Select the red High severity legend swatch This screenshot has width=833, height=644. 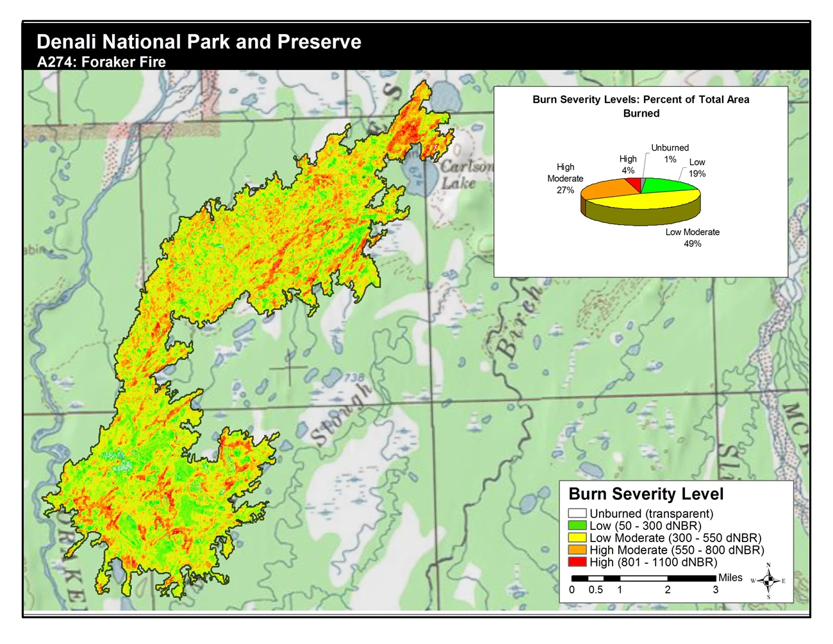coord(577,562)
